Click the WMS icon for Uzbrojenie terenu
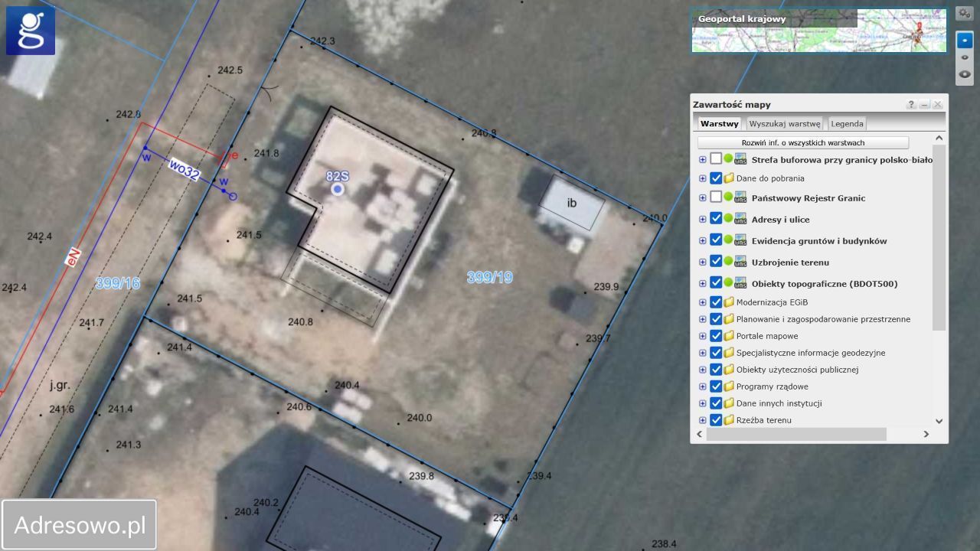This screenshot has width=980, height=551. (740, 262)
